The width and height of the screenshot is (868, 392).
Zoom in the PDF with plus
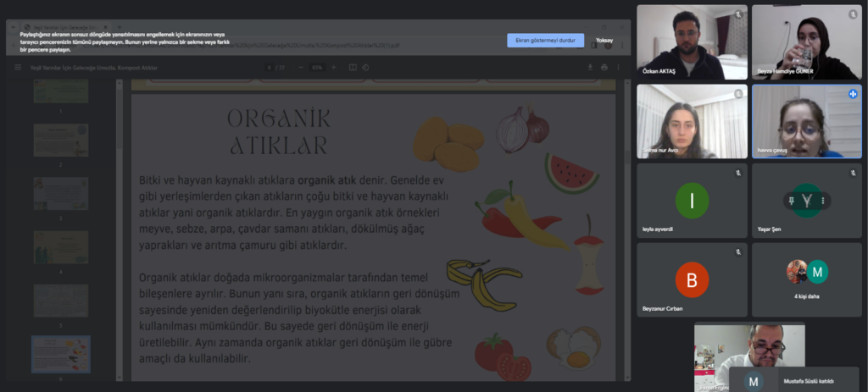(x=333, y=68)
